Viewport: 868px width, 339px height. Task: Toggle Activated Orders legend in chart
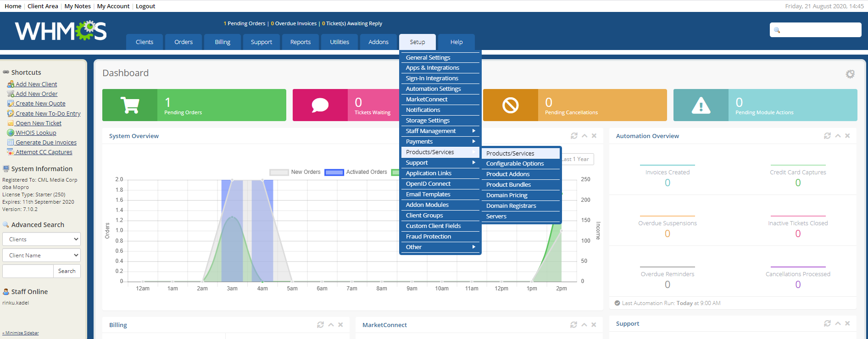coord(356,172)
